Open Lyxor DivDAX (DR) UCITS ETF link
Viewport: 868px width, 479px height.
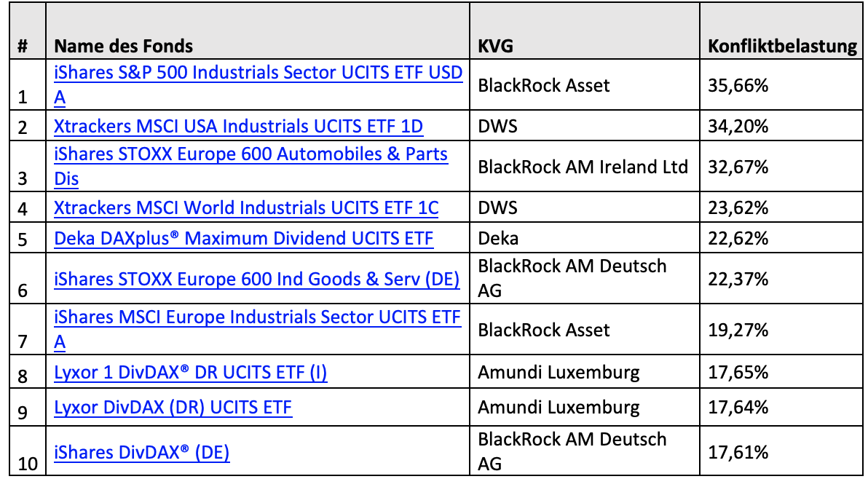click(173, 408)
